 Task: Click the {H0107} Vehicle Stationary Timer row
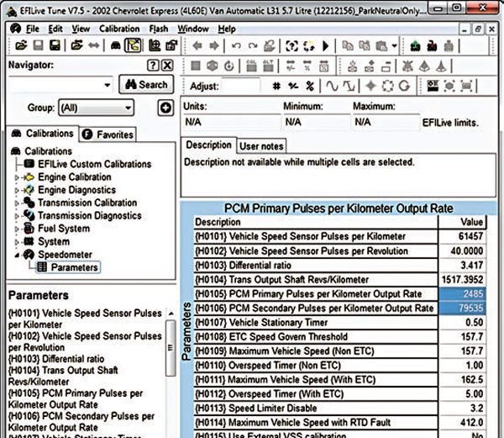(x=340, y=322)
